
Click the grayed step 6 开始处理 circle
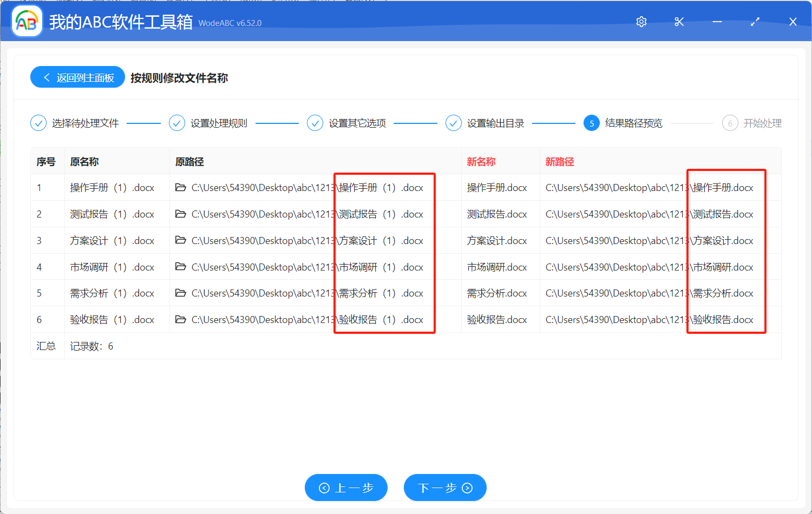730,123
